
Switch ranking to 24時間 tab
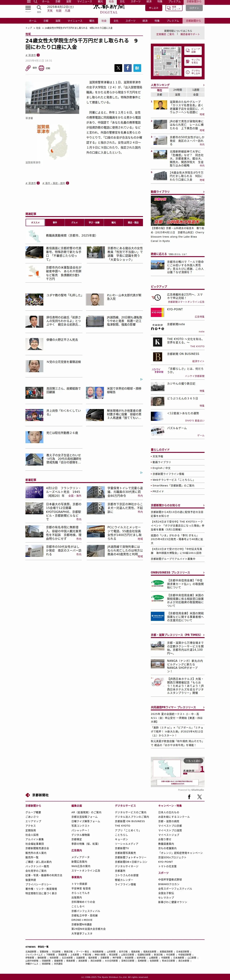point(177,90)
